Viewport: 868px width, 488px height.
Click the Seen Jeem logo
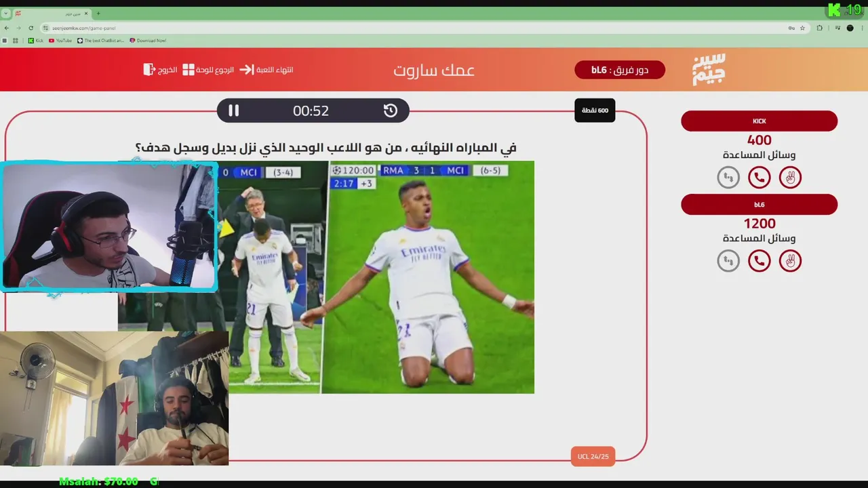click(709, 69)
